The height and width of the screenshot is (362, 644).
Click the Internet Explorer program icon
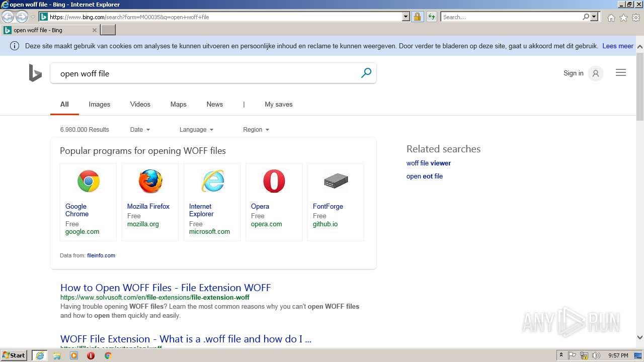pyautogui.click(x=212, y=181)
